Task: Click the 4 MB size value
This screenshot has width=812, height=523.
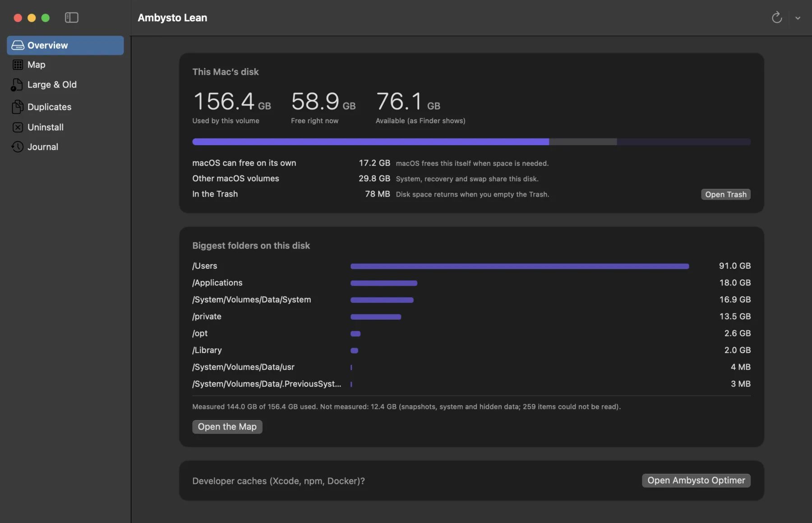Action: coord(741,367)
